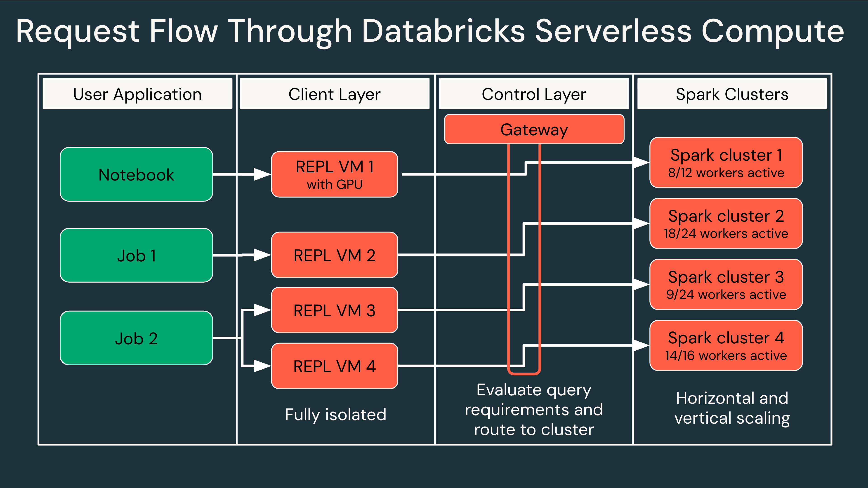Select the REPL VM 3 box
This screenshot has height=488, width=868.
pyautogui.click(x=335, y=310)
